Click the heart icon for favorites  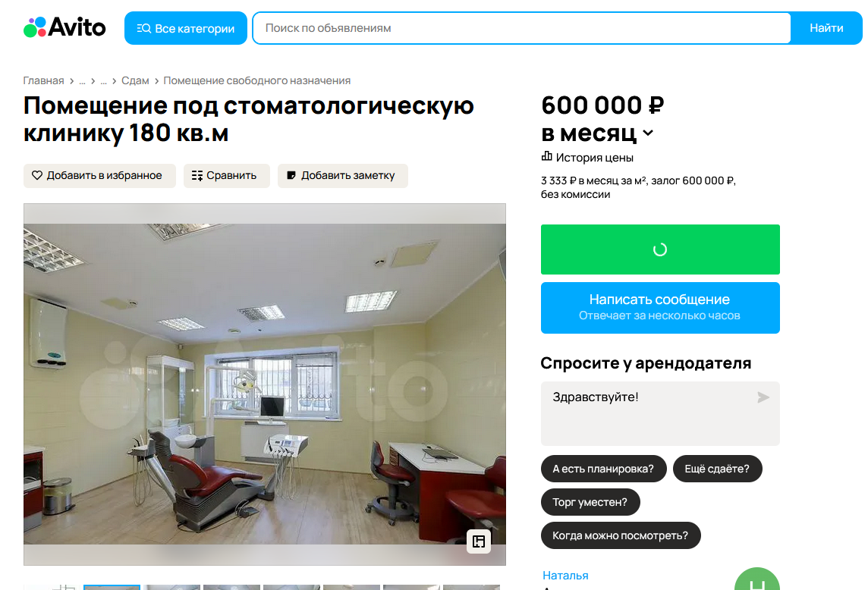point(37,175)
